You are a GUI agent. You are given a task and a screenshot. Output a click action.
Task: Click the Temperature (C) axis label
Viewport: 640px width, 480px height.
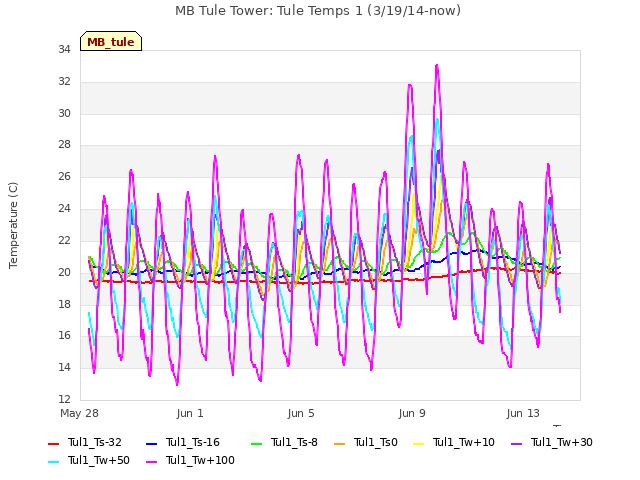tap(13, 225)
